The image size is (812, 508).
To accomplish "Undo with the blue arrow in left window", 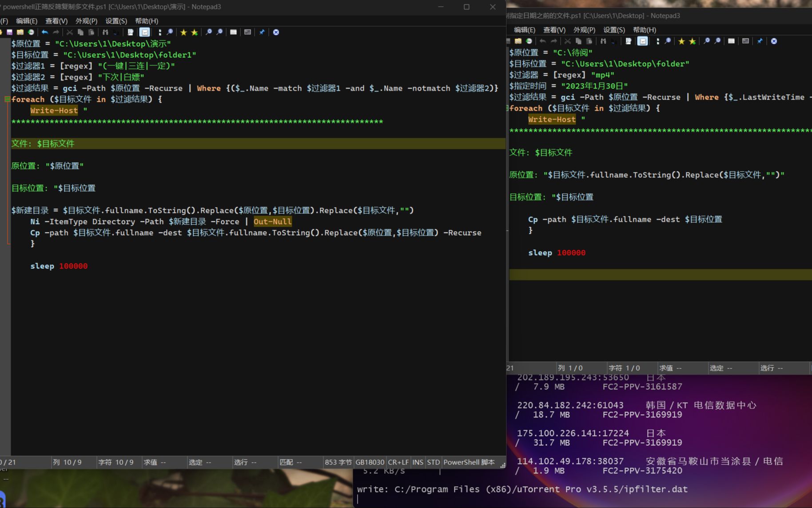I will 45,32.
